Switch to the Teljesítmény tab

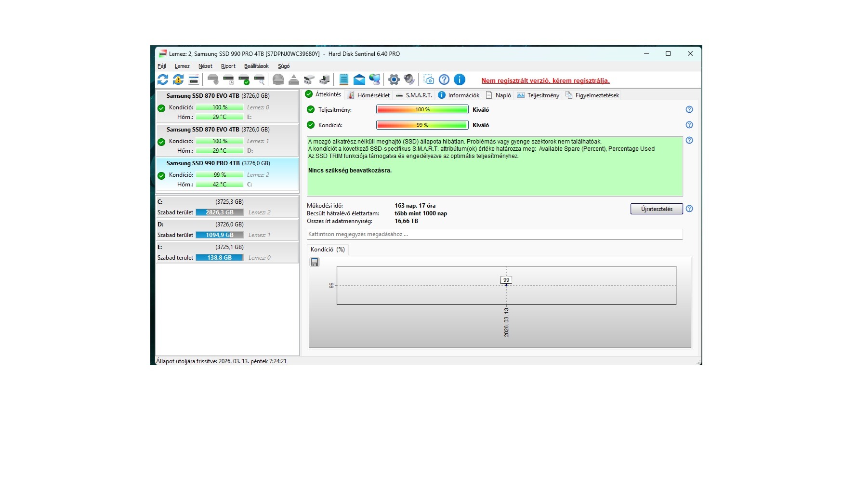tap(538, 95)
